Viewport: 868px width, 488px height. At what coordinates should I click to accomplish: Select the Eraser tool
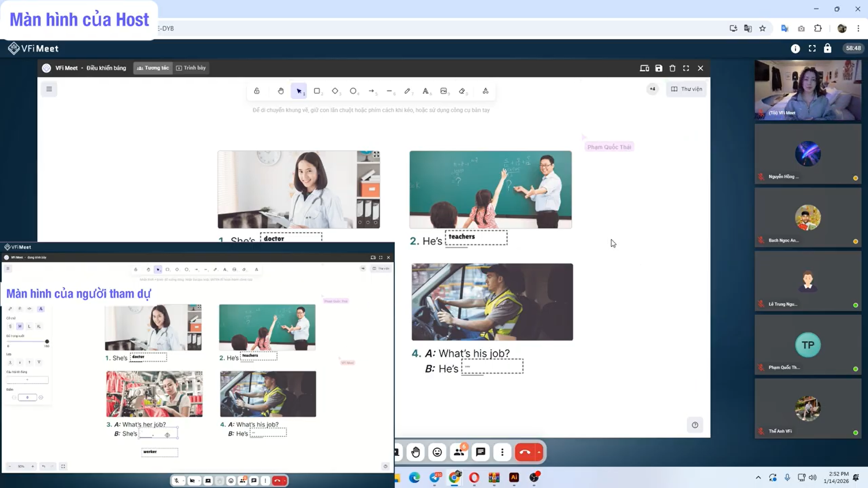tap(462, 90)
